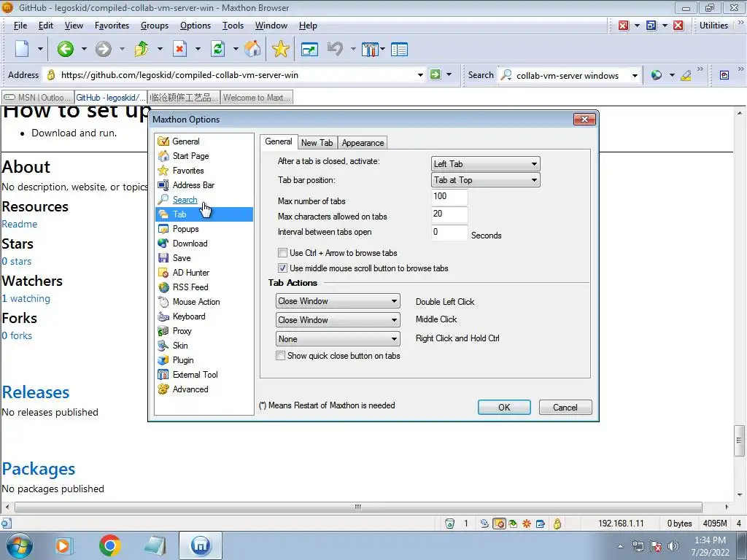Click the orange sun icon in status bar
Viewport: 747px width, 560px height.
tap(527, 524)
